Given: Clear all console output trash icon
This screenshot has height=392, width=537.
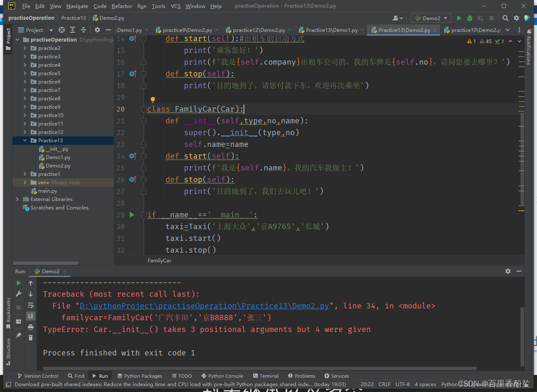Looking at the screenshot, I should point(31,338).
